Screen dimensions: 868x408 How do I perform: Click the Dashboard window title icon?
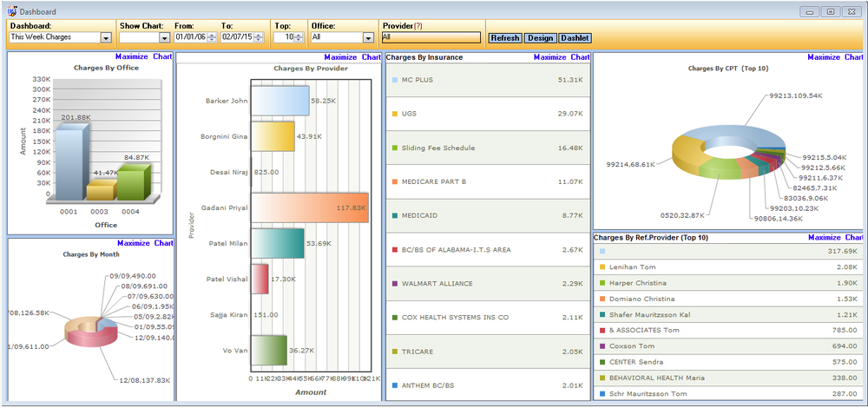[x=11, y=11]
